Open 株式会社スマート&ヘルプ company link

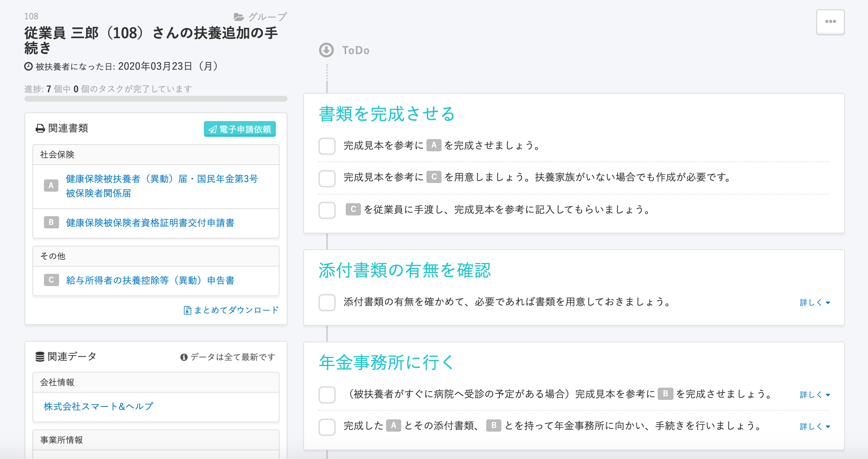99,406
